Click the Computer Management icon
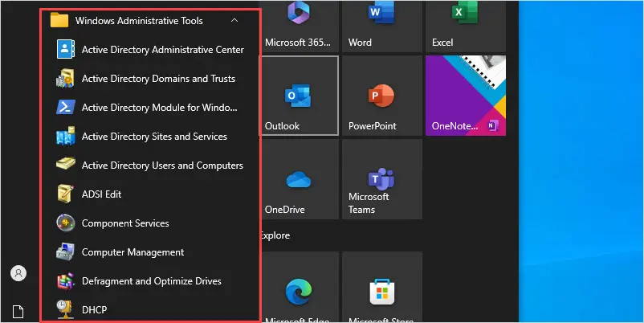This screenshot has height=323, width=644. 65,251
